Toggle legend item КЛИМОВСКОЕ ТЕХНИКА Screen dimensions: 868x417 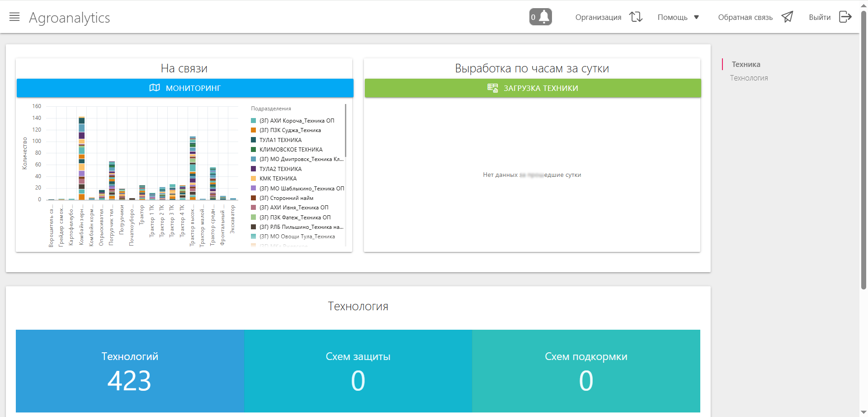(291, 150)
